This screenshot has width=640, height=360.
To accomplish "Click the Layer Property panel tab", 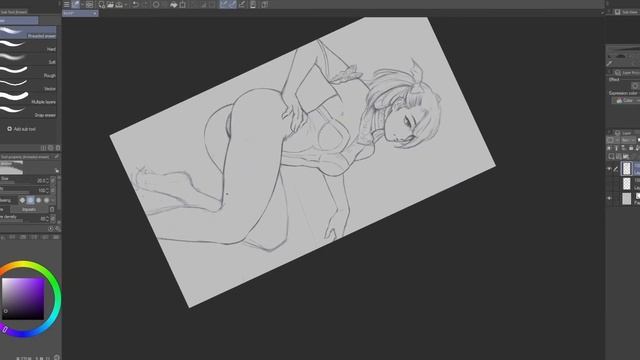I will click(627, 73).
